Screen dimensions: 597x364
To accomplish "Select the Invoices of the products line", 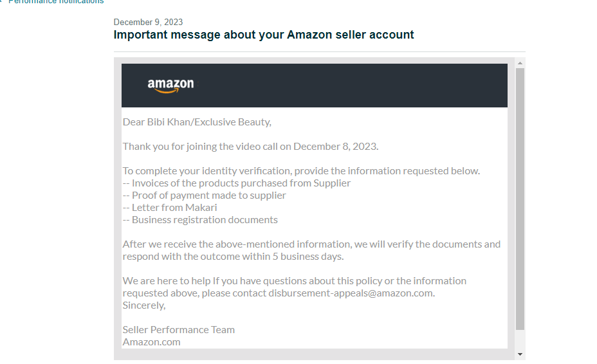I will [x=237, y=183].
